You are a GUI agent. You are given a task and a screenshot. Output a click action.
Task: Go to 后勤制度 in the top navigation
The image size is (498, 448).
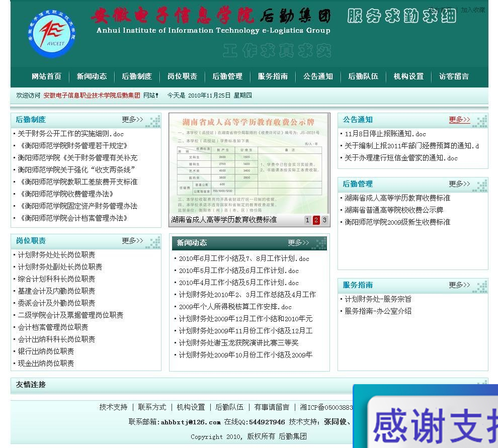coord(137,76)
